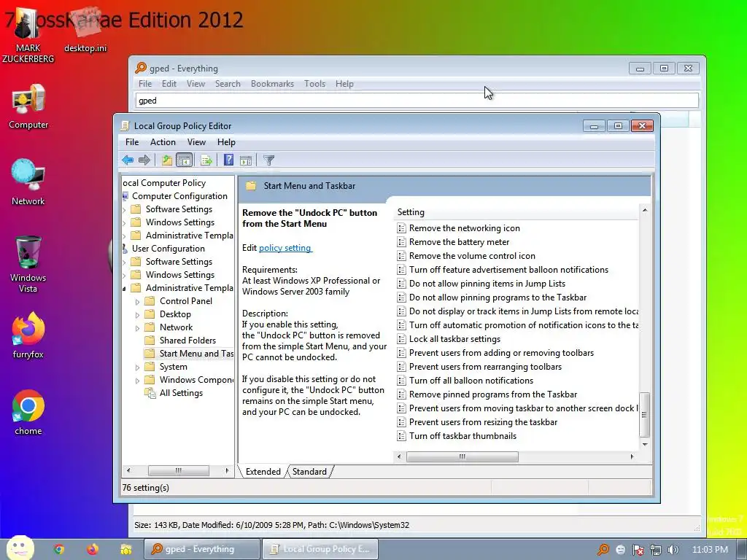This screenshot has height=560, width=747.
Task: Click the Everything search tray icon
Action: [x=603, y=550]
